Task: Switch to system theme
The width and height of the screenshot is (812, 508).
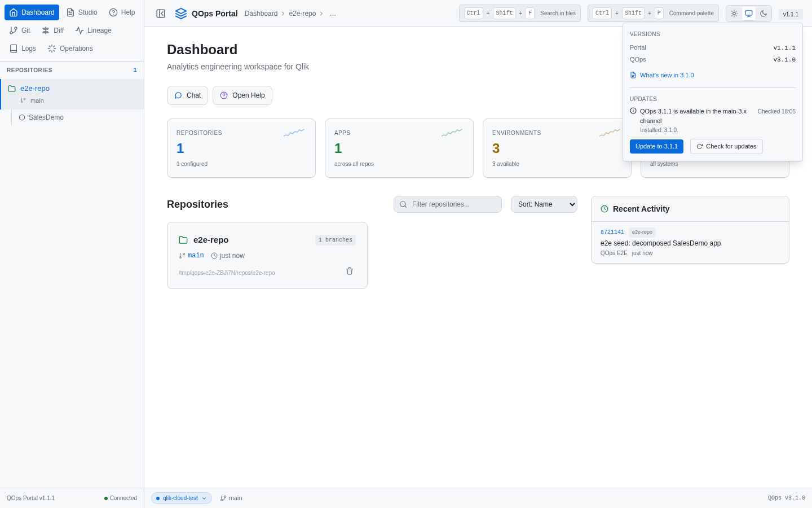Action: click(749, 14)
